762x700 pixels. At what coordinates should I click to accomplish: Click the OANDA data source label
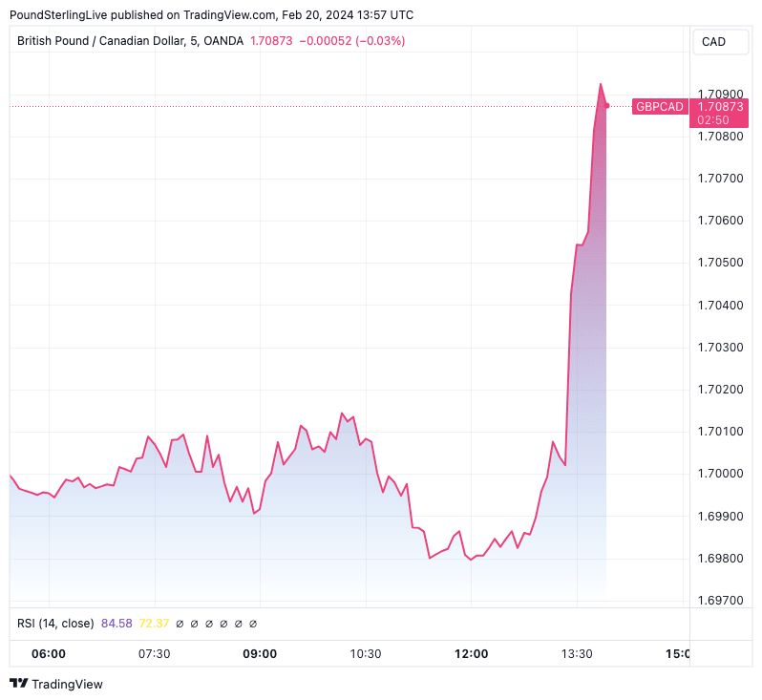pyautogui.click(x=222, y=41)
